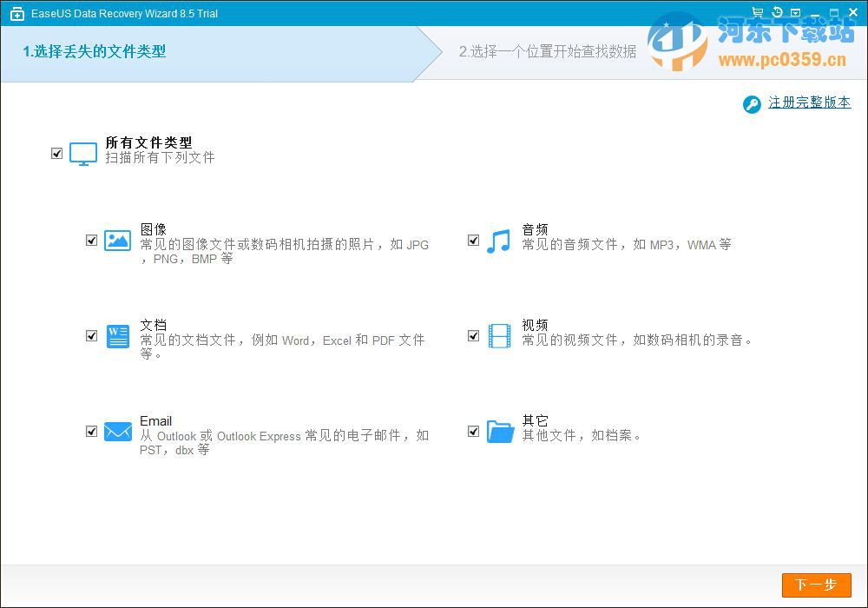This screenshot has height=608, width=868.
Task: Click the 其它 (Other) folder icon
Action: tap(499, 432)
